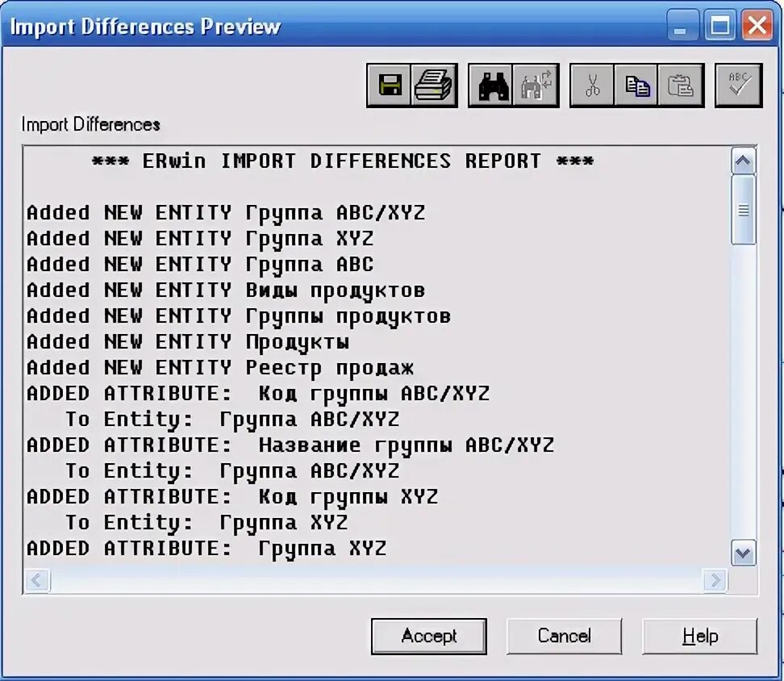The image size is (784, 681).
Task: Click line 'Added NEW ENTITY Продукты'
Action: point(188,342)
